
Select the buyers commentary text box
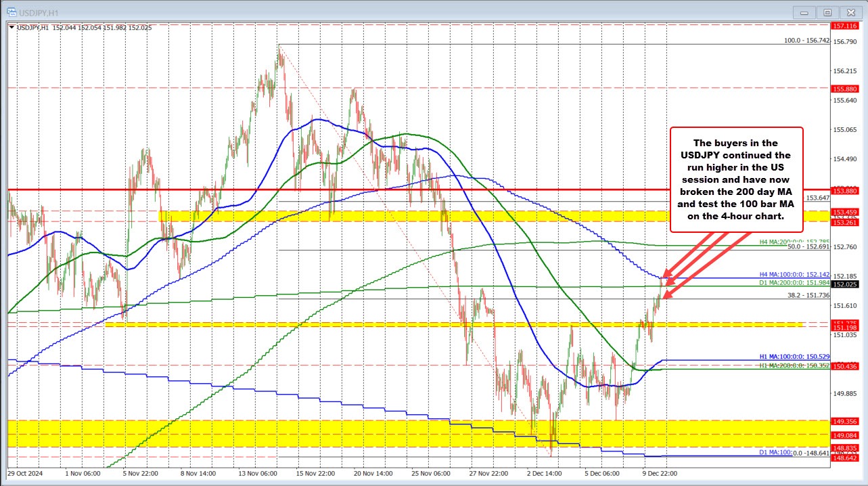pos(735,179)
